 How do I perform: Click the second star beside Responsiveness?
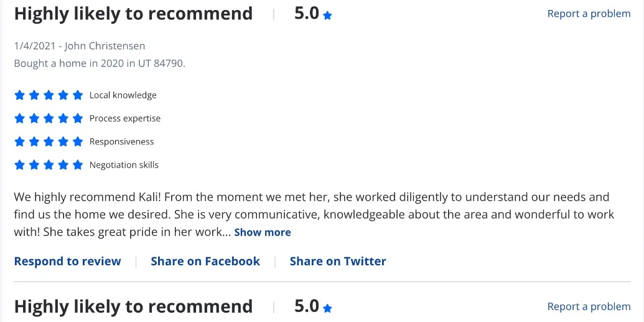click(x=34, y=141)
